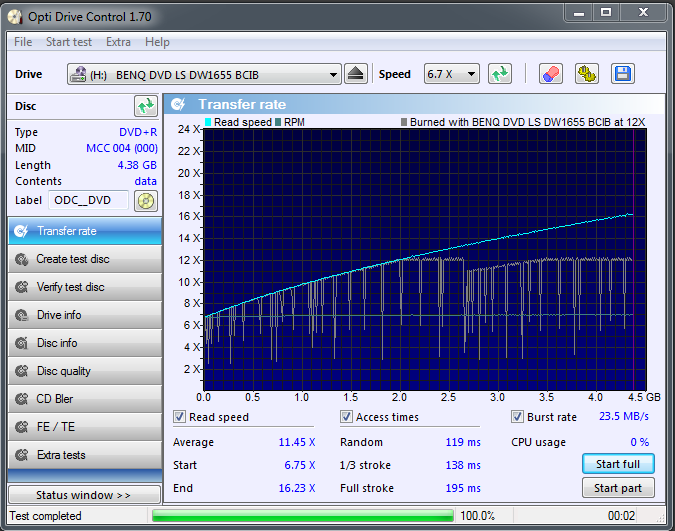Save results with the floppy disk icon
Screen dimensions: 675x531
[x=622, y=74]
